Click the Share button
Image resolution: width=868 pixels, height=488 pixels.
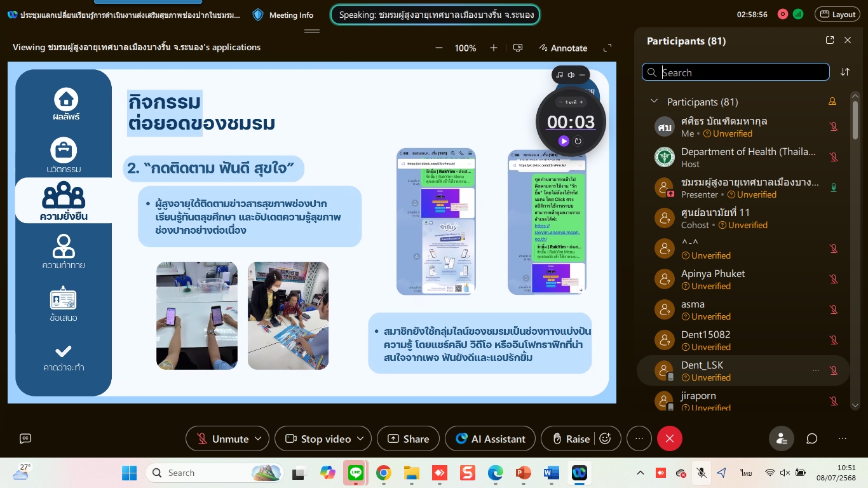[x=408, y=438]
